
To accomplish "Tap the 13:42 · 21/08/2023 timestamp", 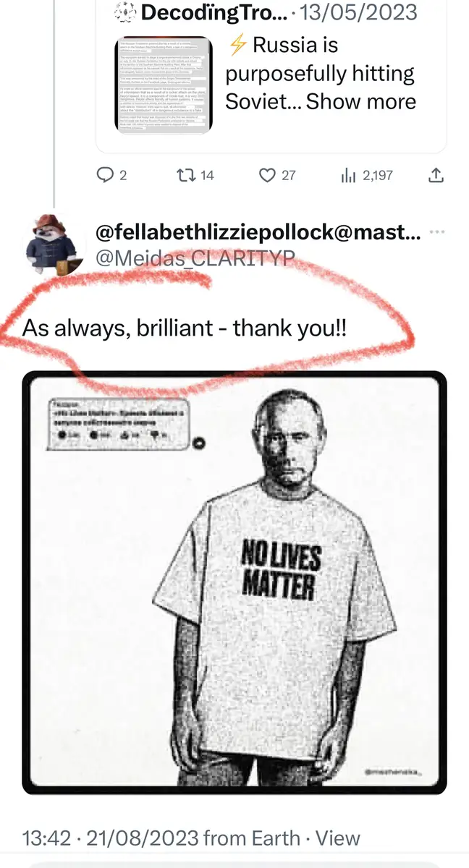I will 111,838.
